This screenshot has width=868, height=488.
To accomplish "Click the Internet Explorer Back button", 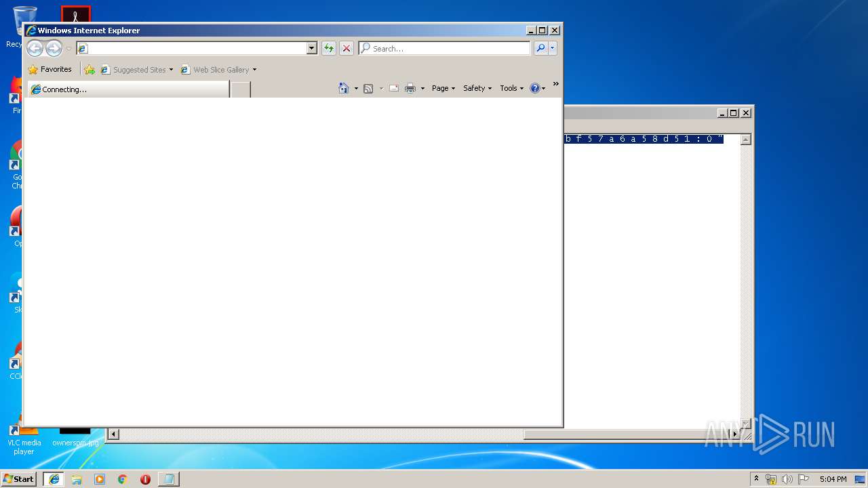I will pyautogui.click(x=35, y=48).
